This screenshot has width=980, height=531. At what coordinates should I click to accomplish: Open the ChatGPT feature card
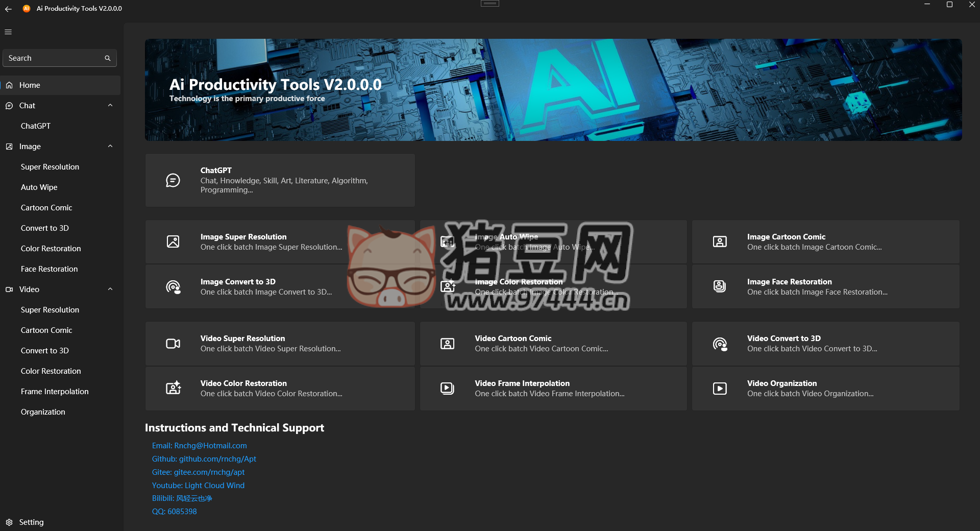coord(280,180)
